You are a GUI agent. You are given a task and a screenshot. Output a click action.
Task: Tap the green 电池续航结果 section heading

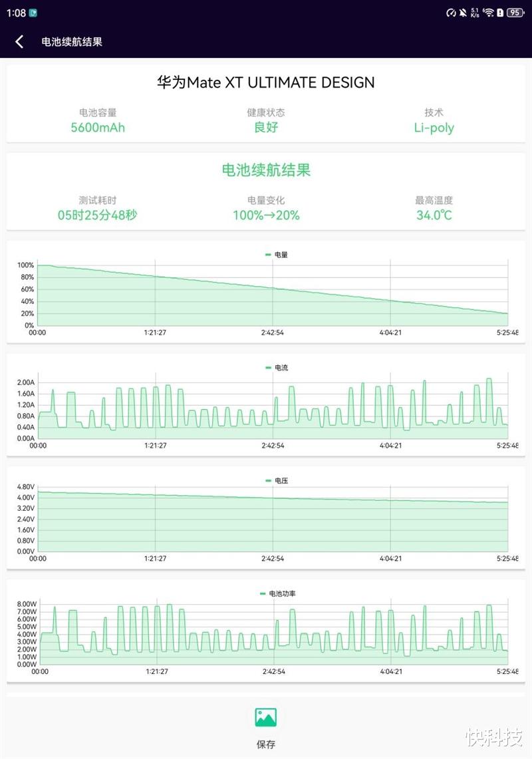(x=266, y=170)
